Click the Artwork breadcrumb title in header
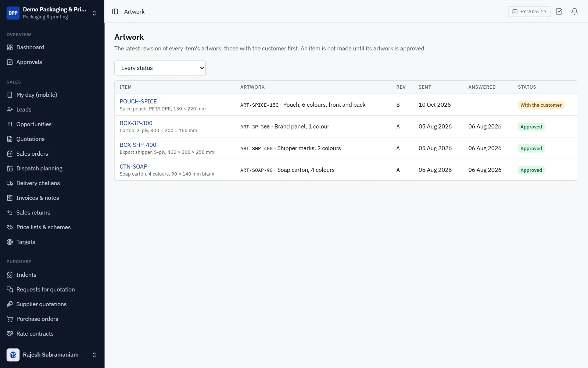The image size is (588, 368). pyautogui.click(x=134, y=12)
